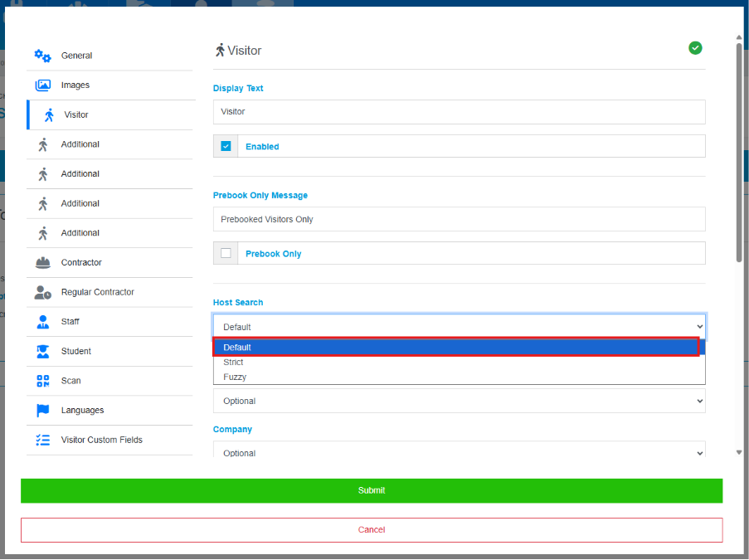The width and height of the screenshot is (749, 560).
Task: Click the Host Search dropdown box
Action: click(x=459, y=327)
